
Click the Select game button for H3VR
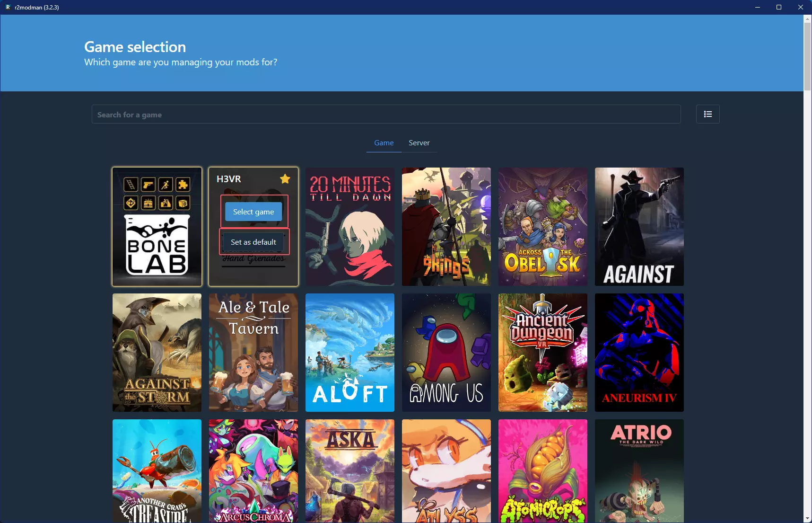(x=253, y=212)
